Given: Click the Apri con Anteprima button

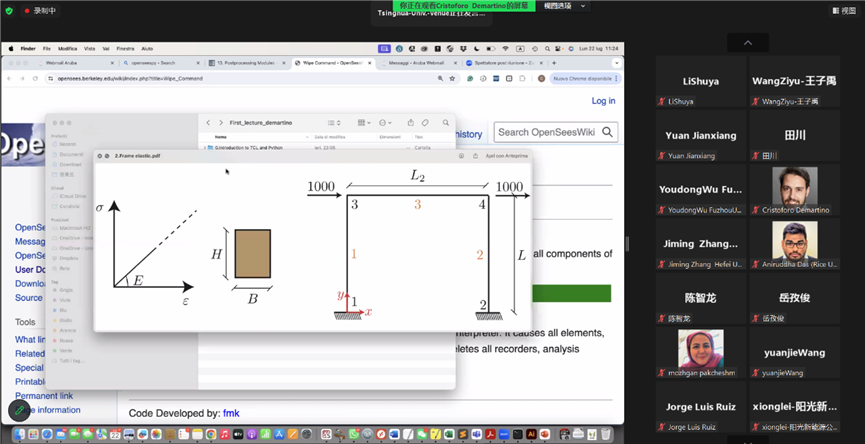Looking at the screenshot, I should click(506, 156).
